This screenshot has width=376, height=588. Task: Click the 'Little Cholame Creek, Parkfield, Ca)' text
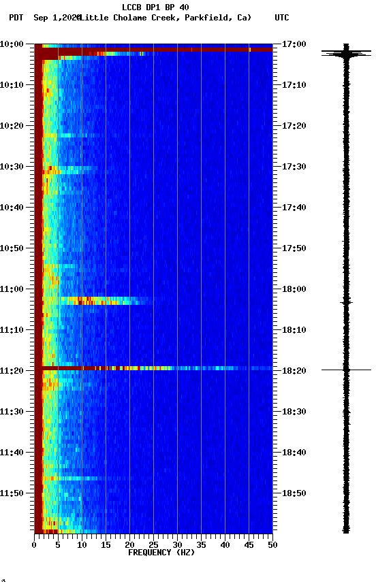click(x=166, y=18)
